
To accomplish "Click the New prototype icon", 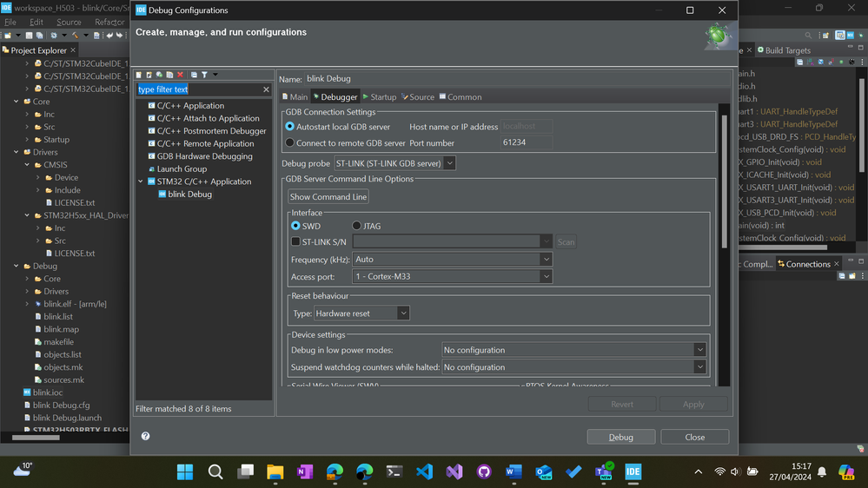I will click(x=149, y=75).
